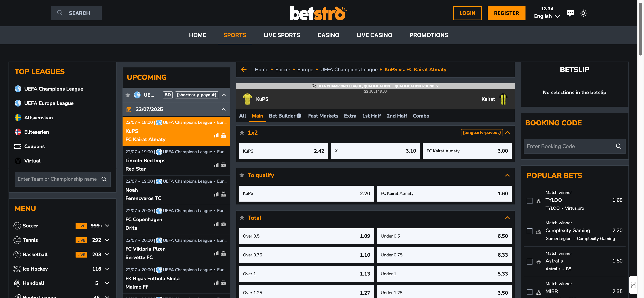Switch to the Combo tab

pos(421,116)
